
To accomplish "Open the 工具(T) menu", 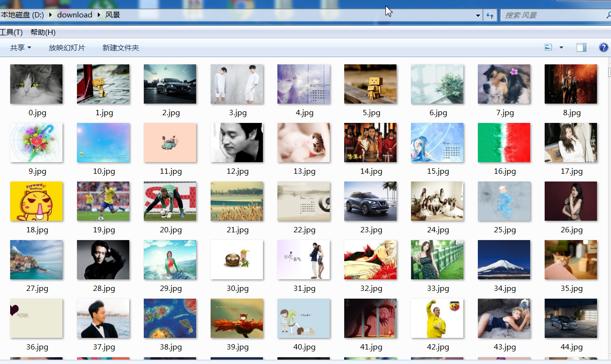I will click(11, 32).
